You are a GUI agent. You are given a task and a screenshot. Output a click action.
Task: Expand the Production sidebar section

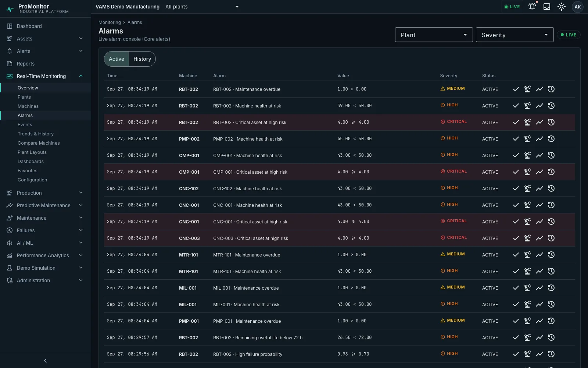coord(45,193)
